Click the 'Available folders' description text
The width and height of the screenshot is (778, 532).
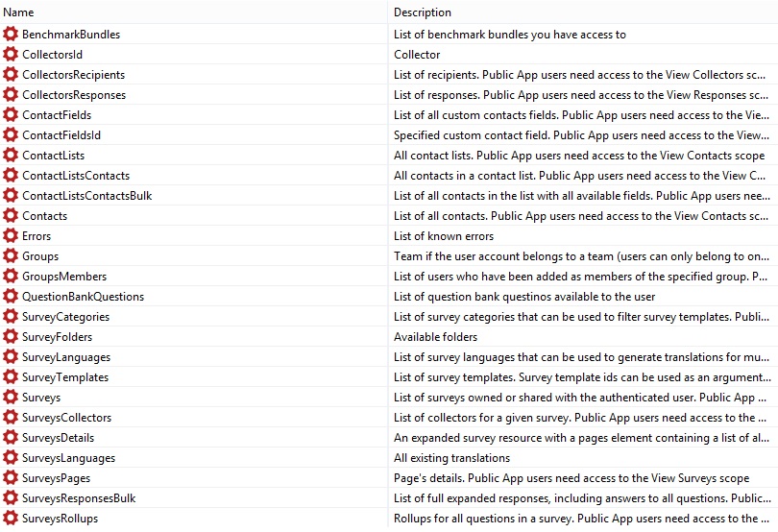(435, 337)
